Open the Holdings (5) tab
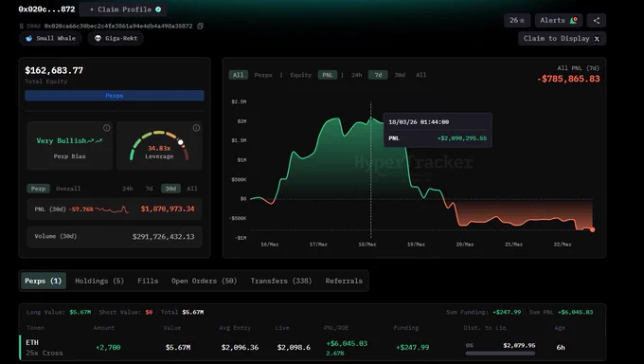644x364 pixels. coord(99,281)
